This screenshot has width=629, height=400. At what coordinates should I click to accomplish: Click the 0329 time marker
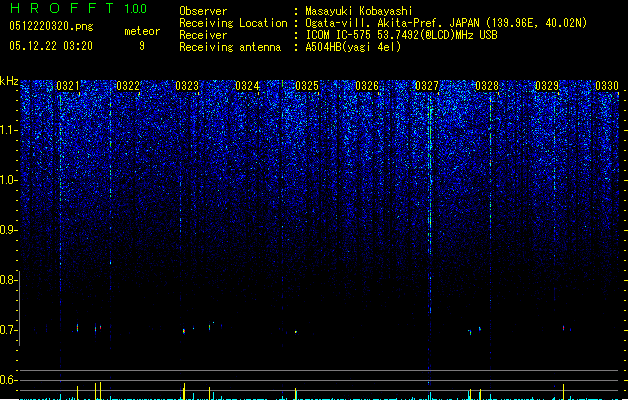[547, 86]
